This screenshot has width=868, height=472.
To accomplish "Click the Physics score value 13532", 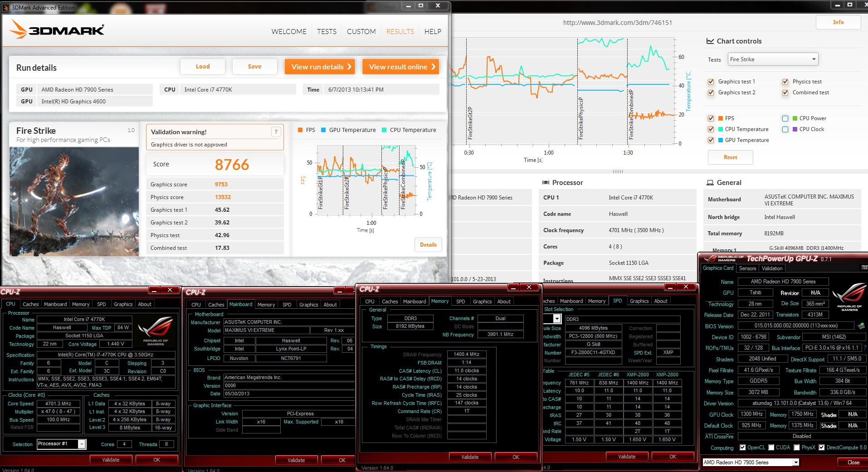I will coord(223,197).
